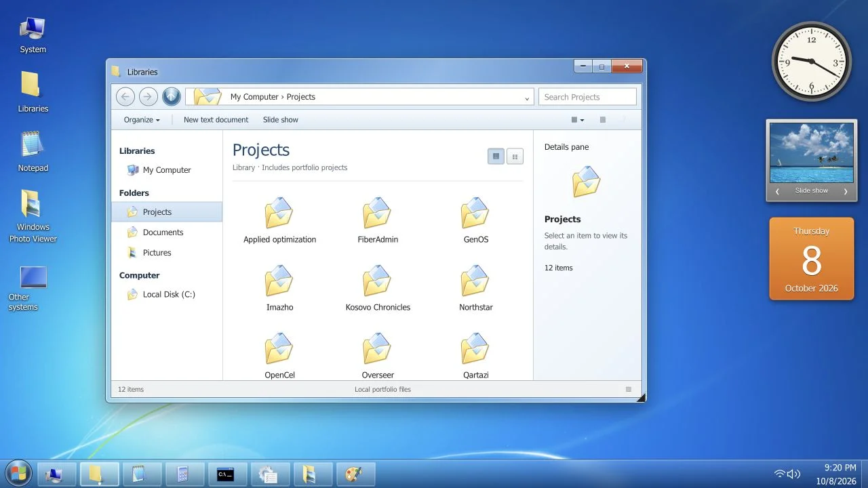Click the Start button
868x488 pixels.
(x=18, y=474)
